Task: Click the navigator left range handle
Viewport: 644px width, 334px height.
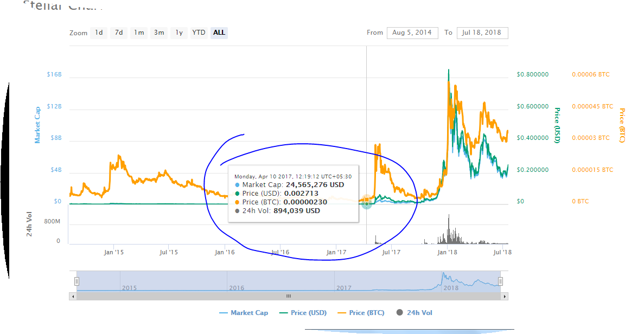Action: pos(77,281)
